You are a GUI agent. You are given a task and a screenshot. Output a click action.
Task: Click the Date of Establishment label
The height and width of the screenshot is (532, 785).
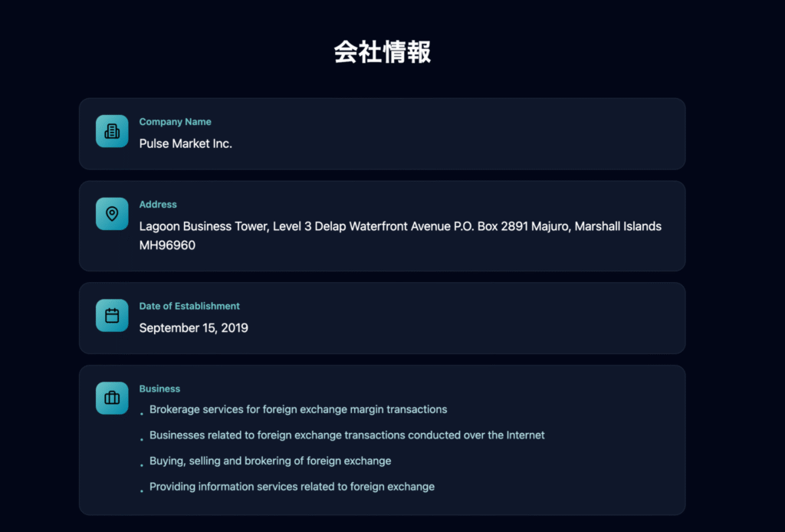(189, 306)
